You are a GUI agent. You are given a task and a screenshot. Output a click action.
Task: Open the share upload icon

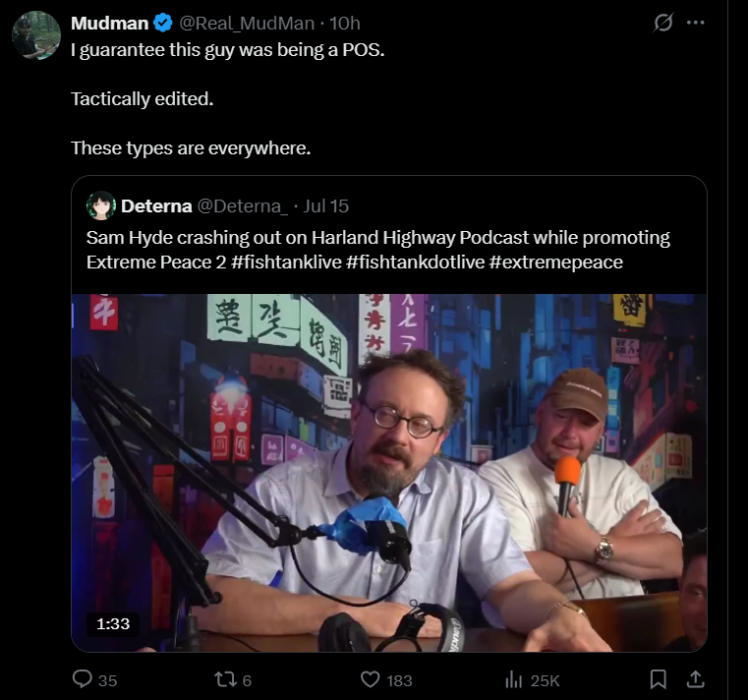[x=696, y=679]
